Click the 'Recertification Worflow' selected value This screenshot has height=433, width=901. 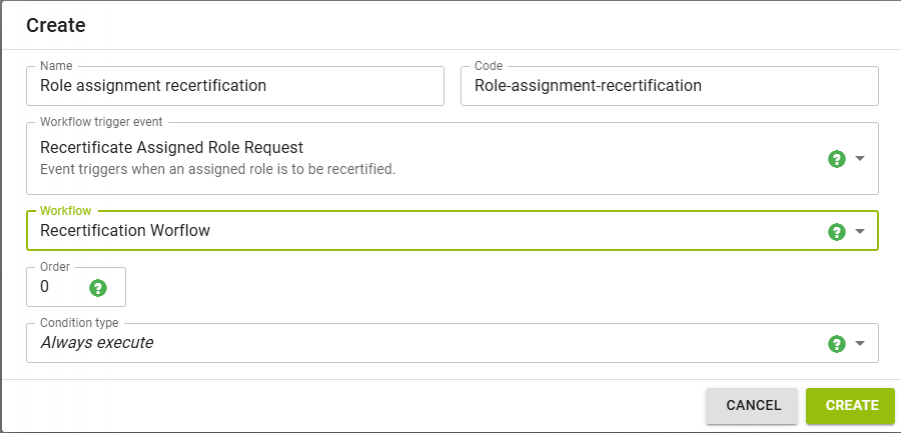pos(125,231)
